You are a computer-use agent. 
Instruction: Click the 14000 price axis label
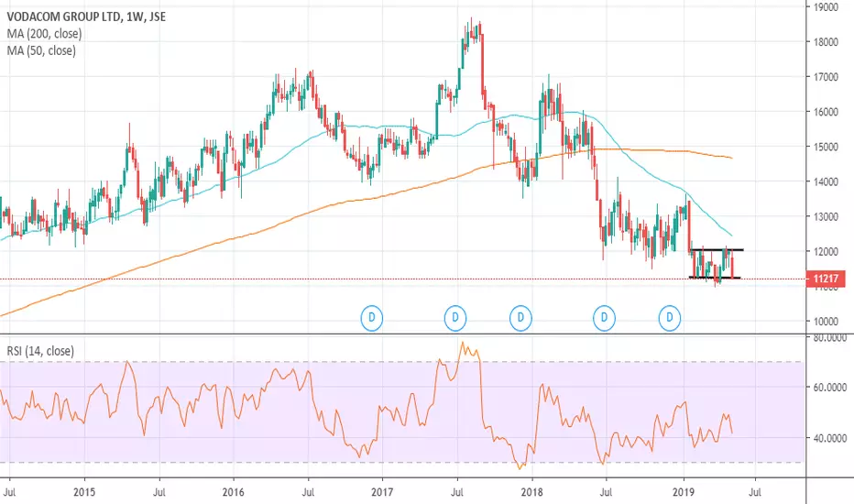pos(826,181)
